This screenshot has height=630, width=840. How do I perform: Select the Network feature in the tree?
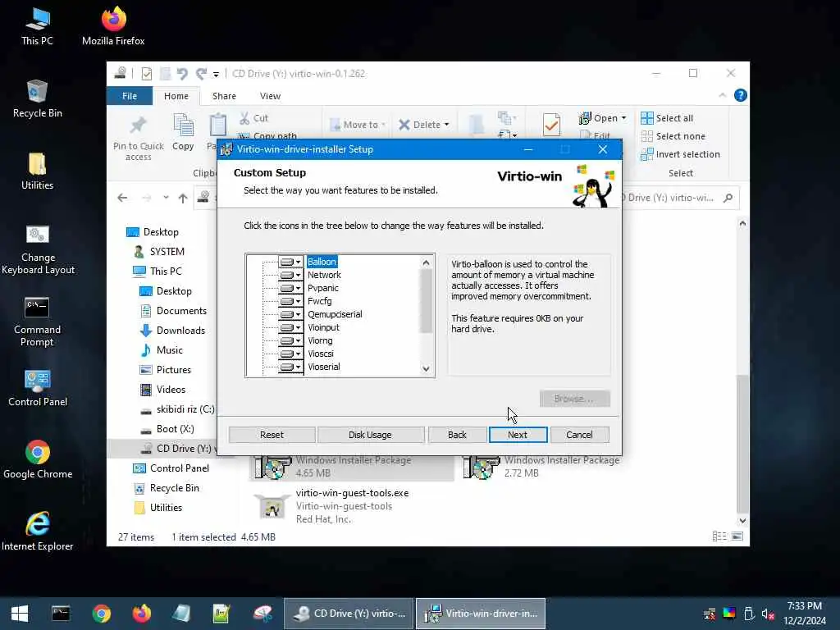(x=324, y=275)
